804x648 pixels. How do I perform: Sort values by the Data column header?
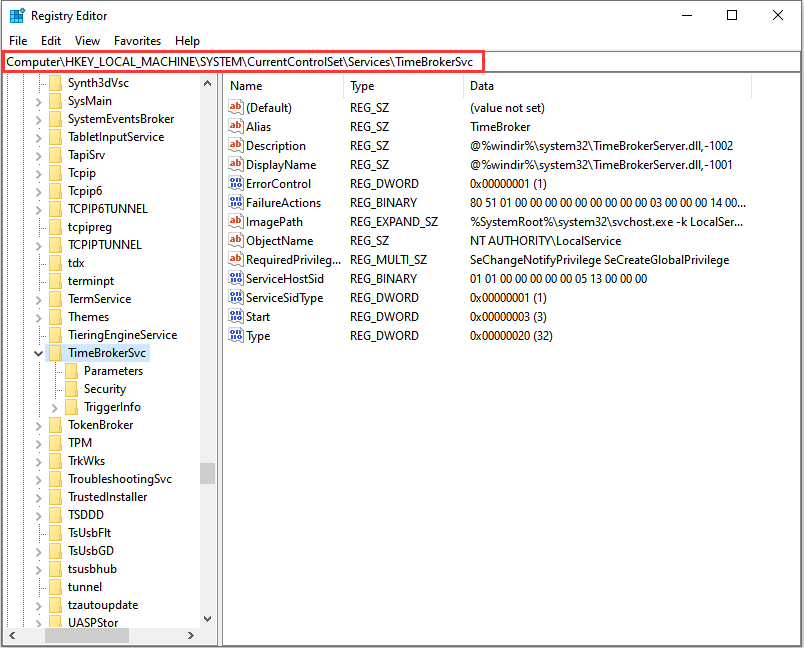pos(608,86)
